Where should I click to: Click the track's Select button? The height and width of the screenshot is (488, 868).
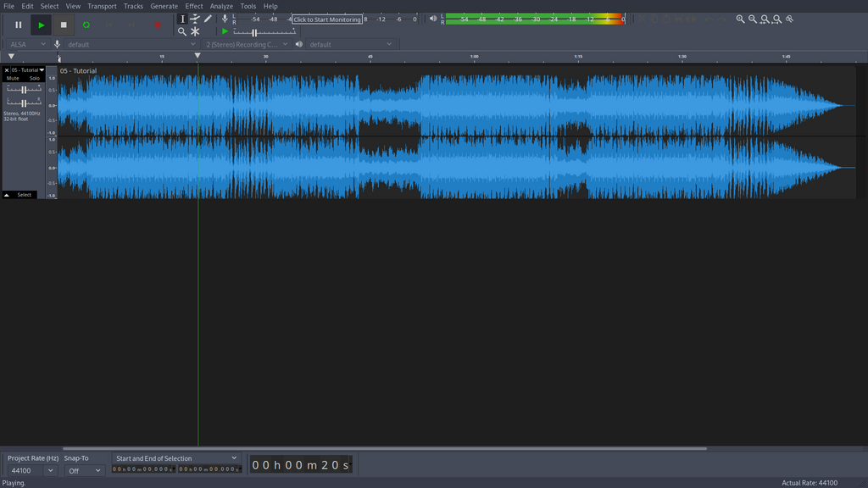coord(25,195)
